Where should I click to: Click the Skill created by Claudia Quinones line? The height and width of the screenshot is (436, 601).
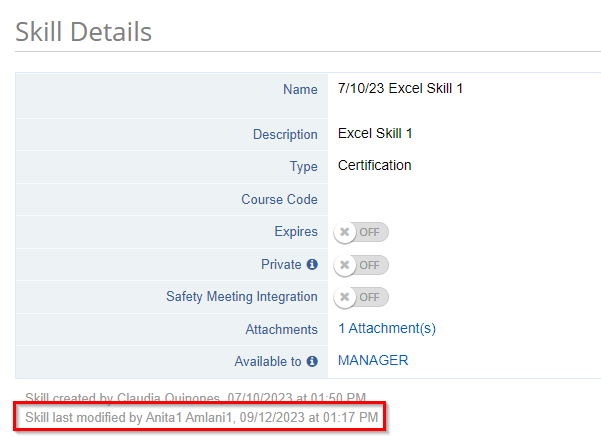(x=194, y=397)
